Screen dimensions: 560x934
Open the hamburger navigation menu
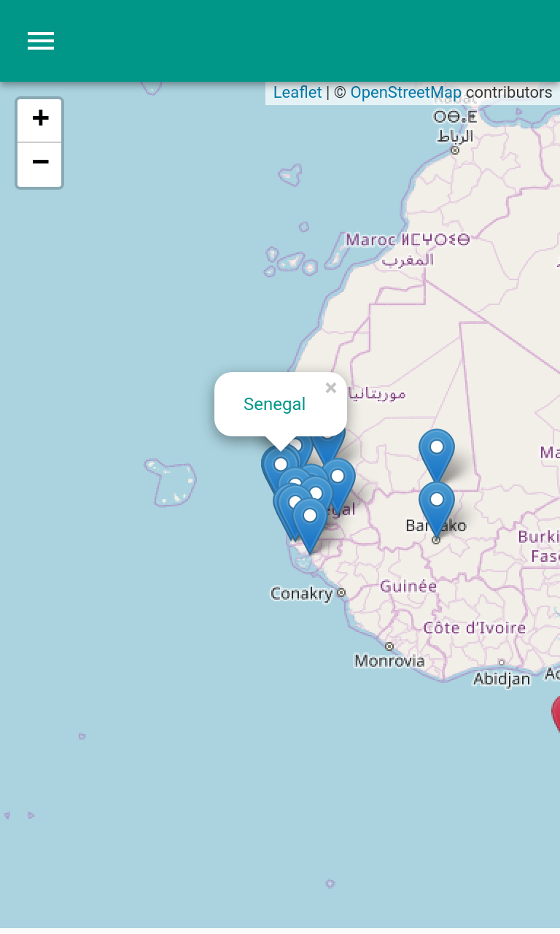[x=41, y=41]
